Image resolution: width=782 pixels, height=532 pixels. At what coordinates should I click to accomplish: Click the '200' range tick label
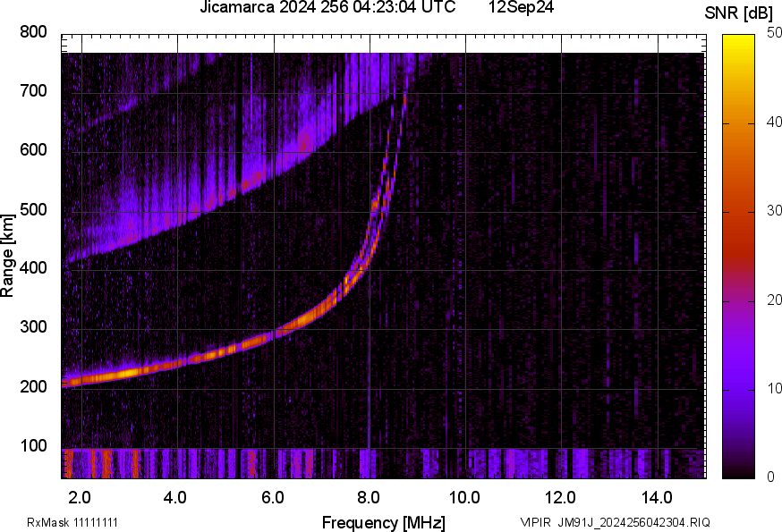tap(33, 386)
